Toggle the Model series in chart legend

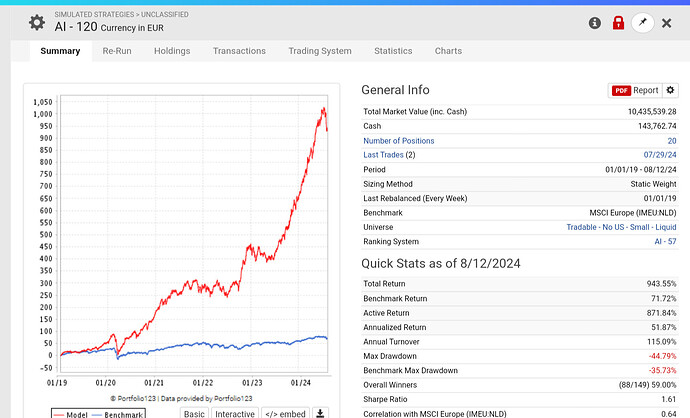71,414
